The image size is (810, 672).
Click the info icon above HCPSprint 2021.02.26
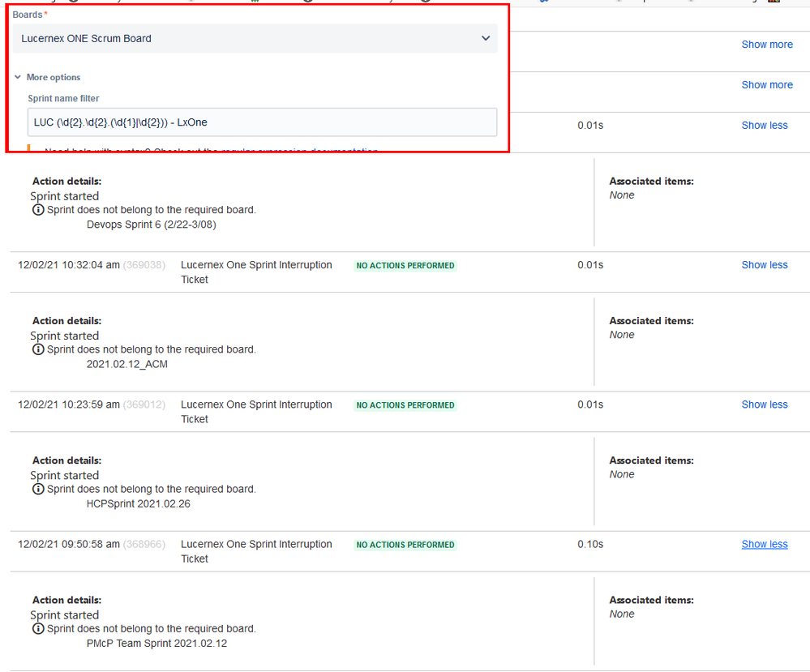pos(38,489)
